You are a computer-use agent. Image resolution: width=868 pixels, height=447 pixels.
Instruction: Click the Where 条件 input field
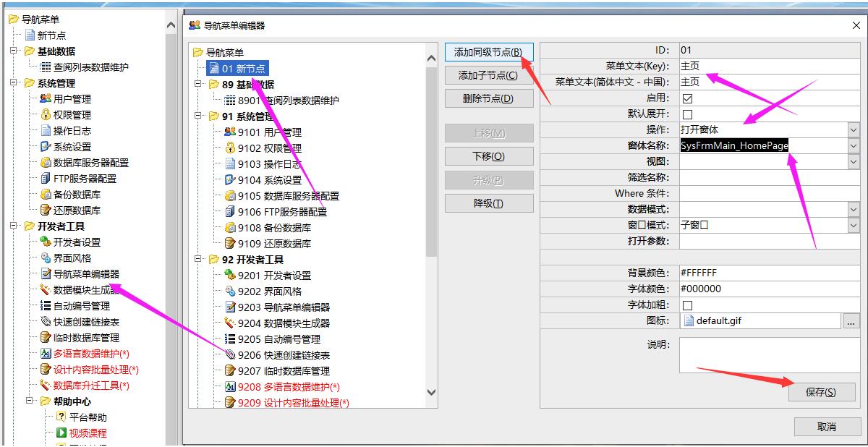[770, 194]
